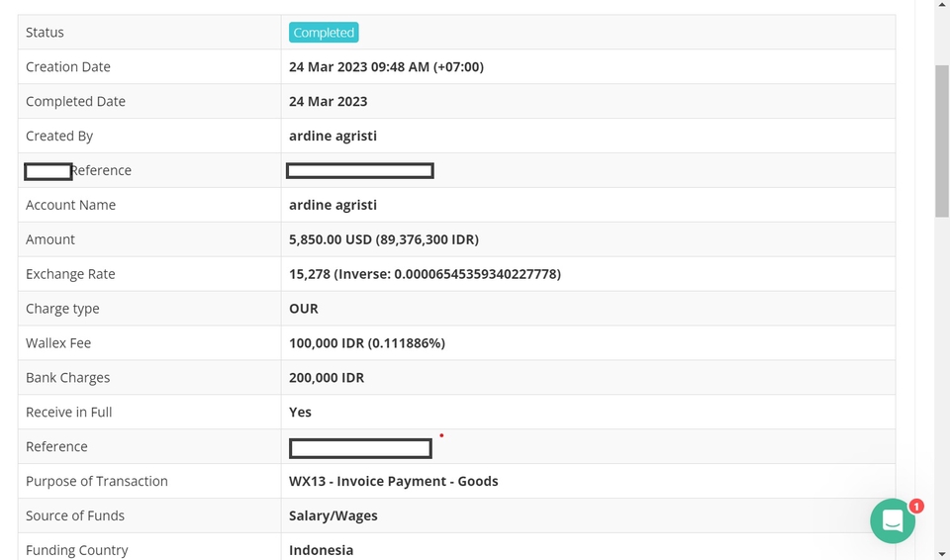
Task: Click the 'Funding Country' row label
Action: click(x=77, y=550)
